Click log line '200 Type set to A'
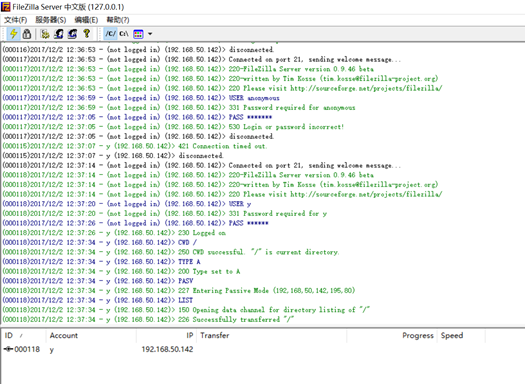Screen dimensions: 525x384 point(122,272)
